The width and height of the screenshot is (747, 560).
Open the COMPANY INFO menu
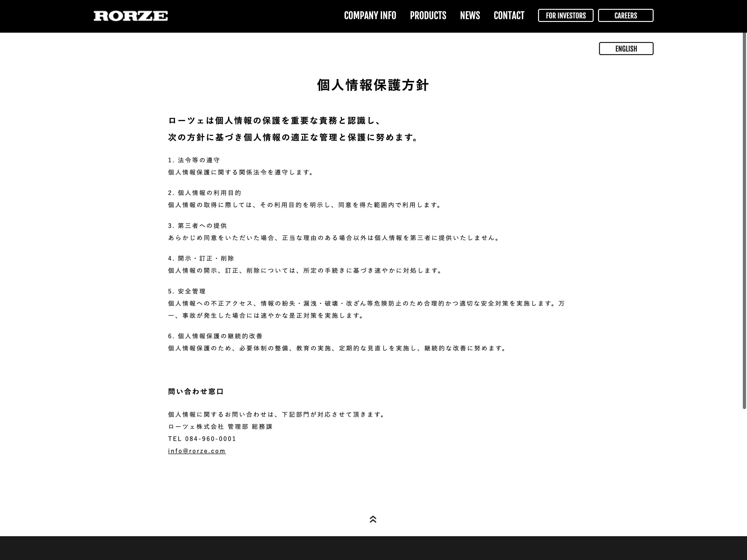[x=370, y=16]
